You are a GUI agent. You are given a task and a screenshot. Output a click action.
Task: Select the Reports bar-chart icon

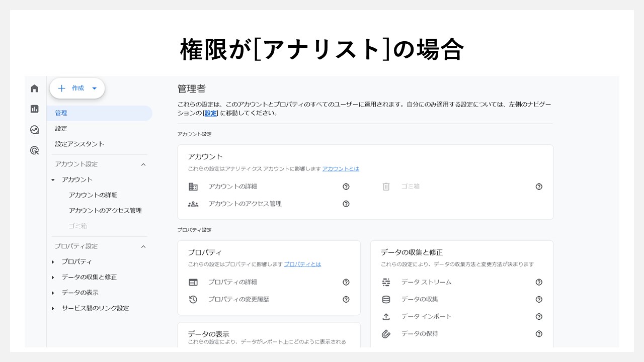click(34, 109)
